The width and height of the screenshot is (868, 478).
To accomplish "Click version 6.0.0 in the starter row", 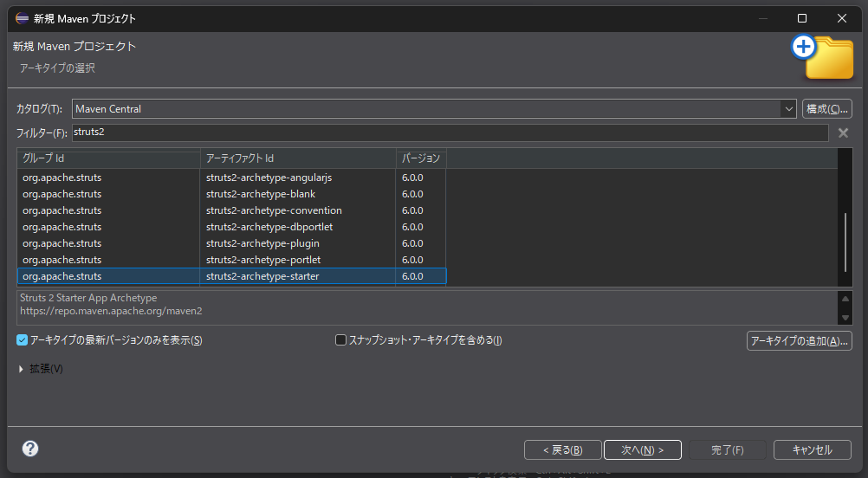I will pyautogui.click(x=412, y=276).
